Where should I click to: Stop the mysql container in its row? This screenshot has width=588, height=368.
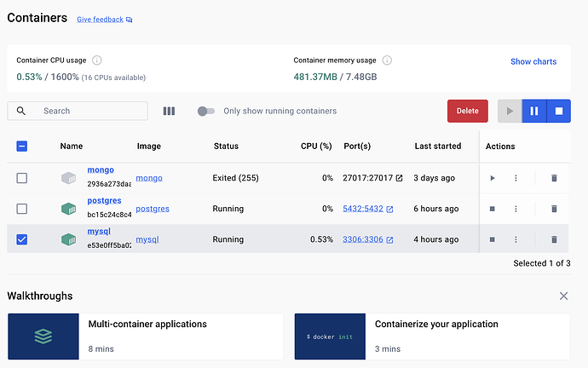(493, 239)
